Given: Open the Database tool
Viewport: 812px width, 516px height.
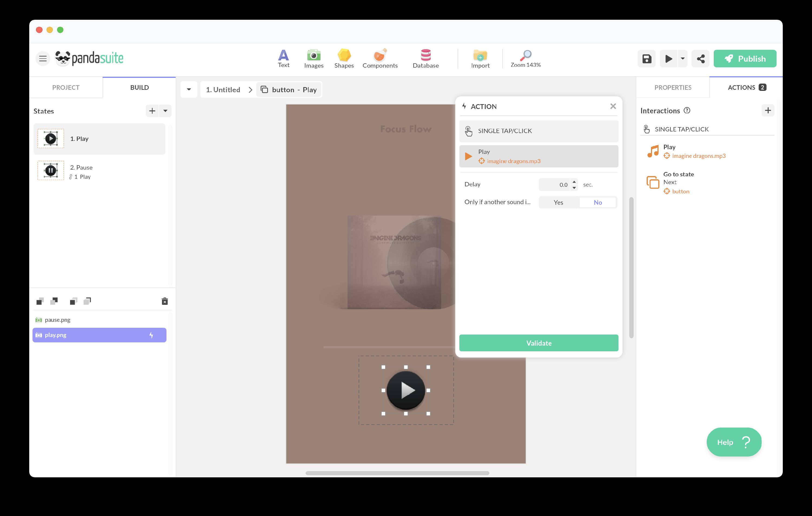Looking at the screenshot, I should (425, 58).
